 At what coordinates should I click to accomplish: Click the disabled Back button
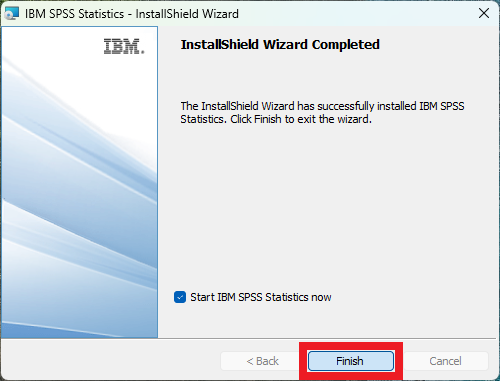[x=262, y=361]
